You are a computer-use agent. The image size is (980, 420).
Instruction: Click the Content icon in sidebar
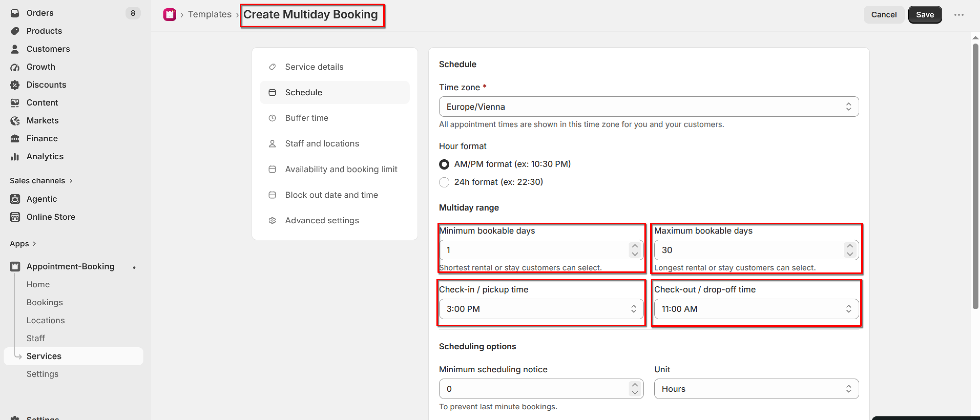pyautogui.click(x=15, y=103)
